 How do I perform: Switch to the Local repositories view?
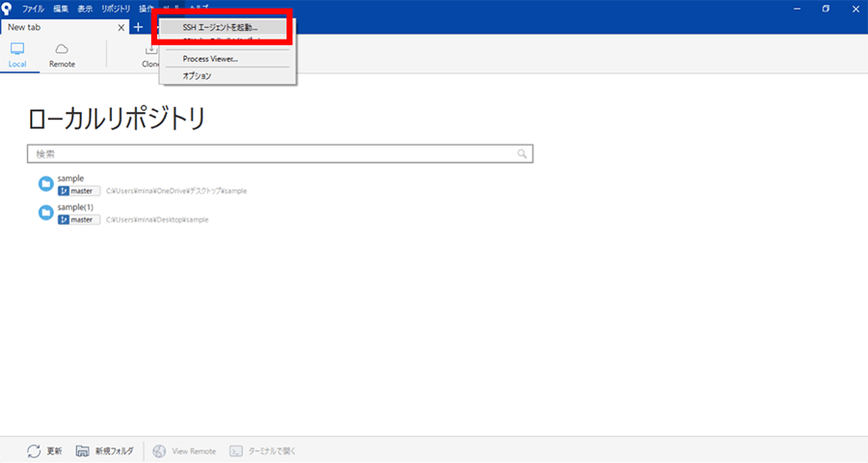[17, 55]
